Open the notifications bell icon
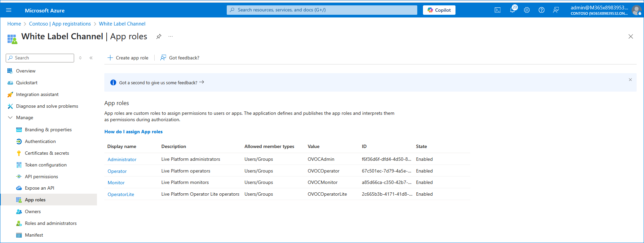Viewport: 644px width, 243px height. [x=512, y=10]
